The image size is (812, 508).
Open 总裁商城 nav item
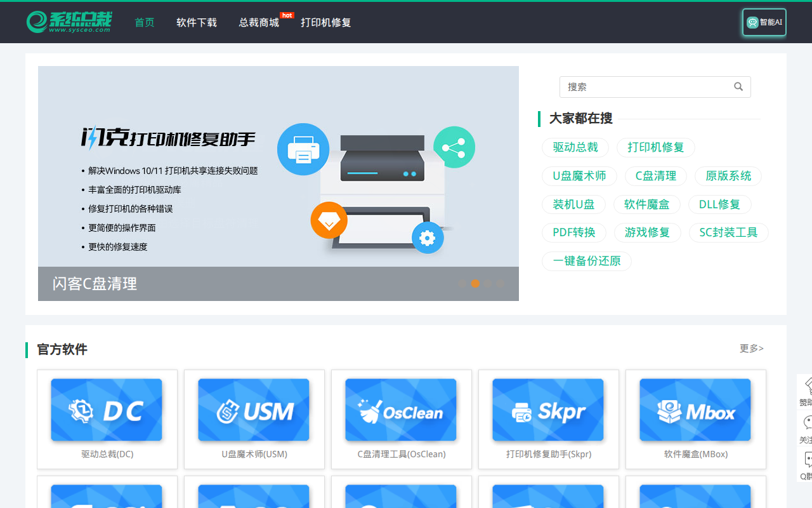[259, 23]
